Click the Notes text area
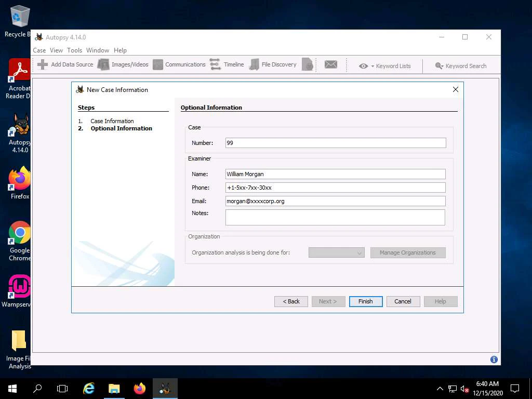532x399 pixels. coord(335,218)
